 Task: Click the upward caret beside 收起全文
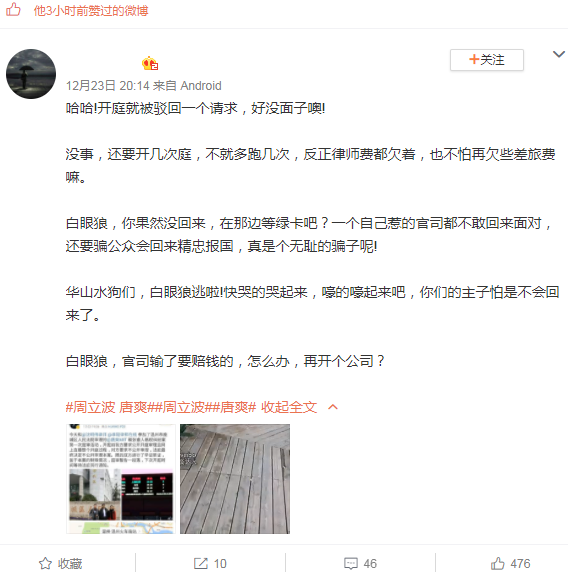tap(333, 407)
